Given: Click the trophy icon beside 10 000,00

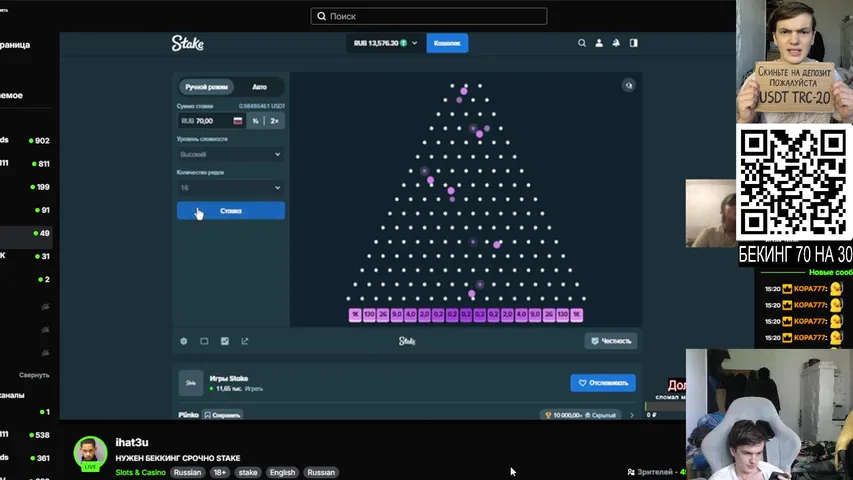Looking at the screenshot, I should tap(548, 415).
